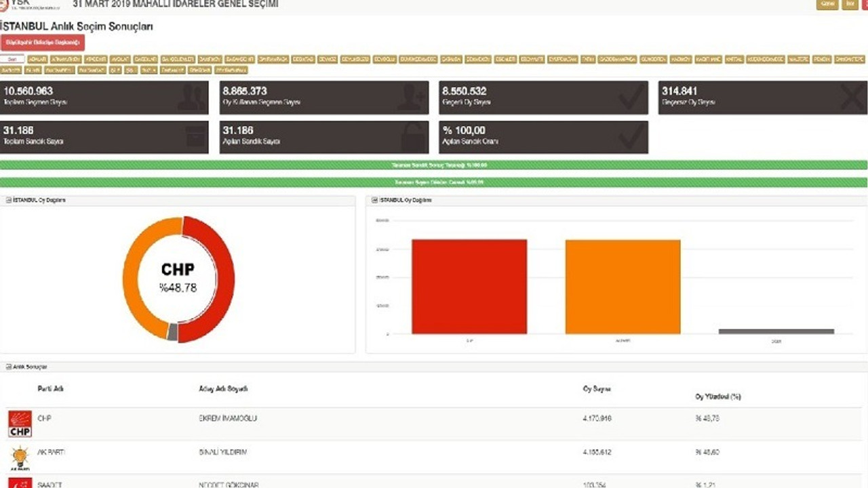This screenshot has width=868, height=488.
Task: Click the donut chart panel header icon
Action: [9, 201]
